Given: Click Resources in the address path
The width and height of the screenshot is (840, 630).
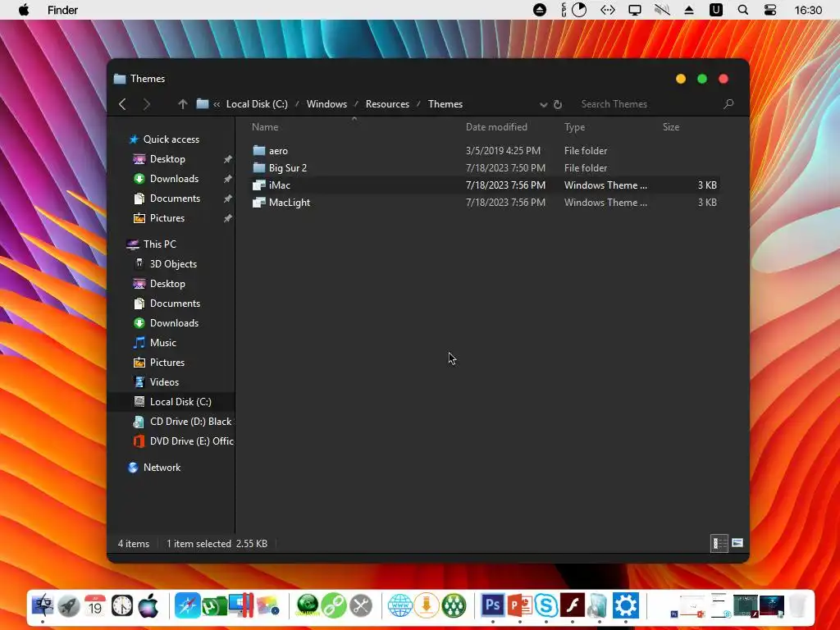Looking at the screenshot, I should (x=387, y=104).
